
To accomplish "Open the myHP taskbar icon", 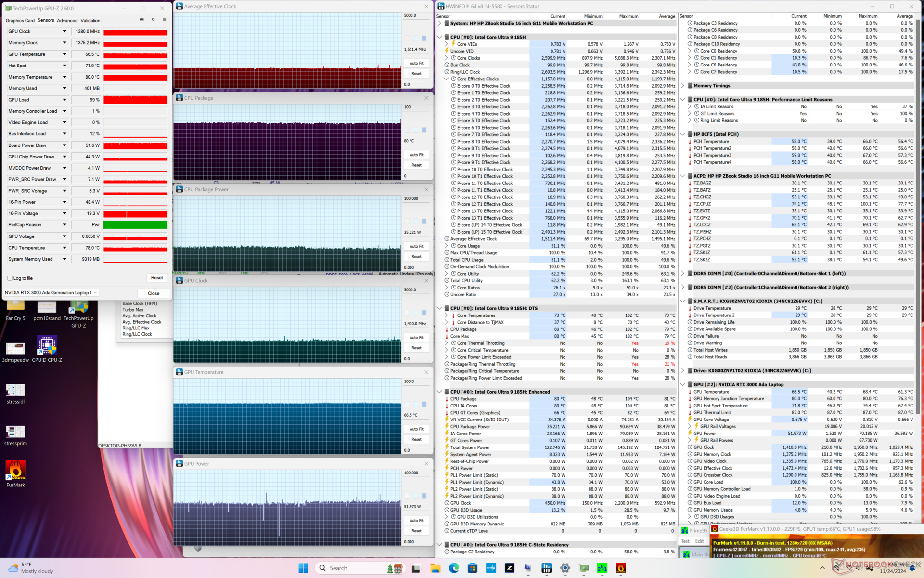I will point(491,568).
